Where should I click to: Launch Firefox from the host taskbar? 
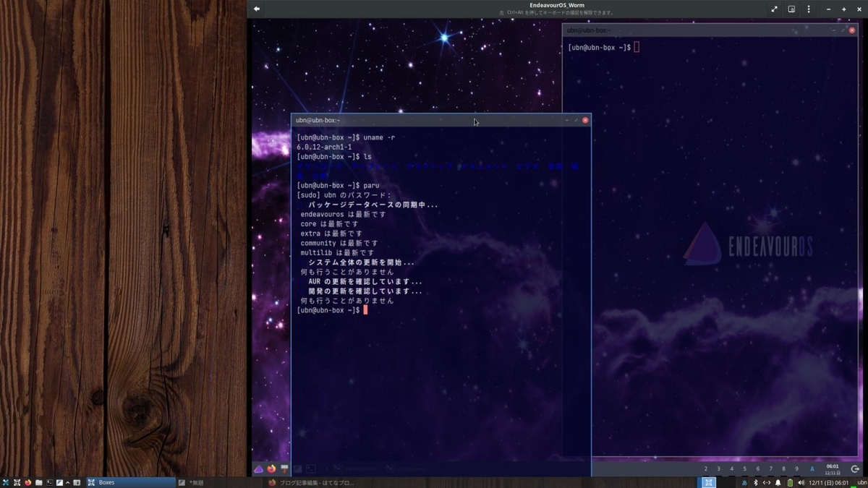click(27, 482)
